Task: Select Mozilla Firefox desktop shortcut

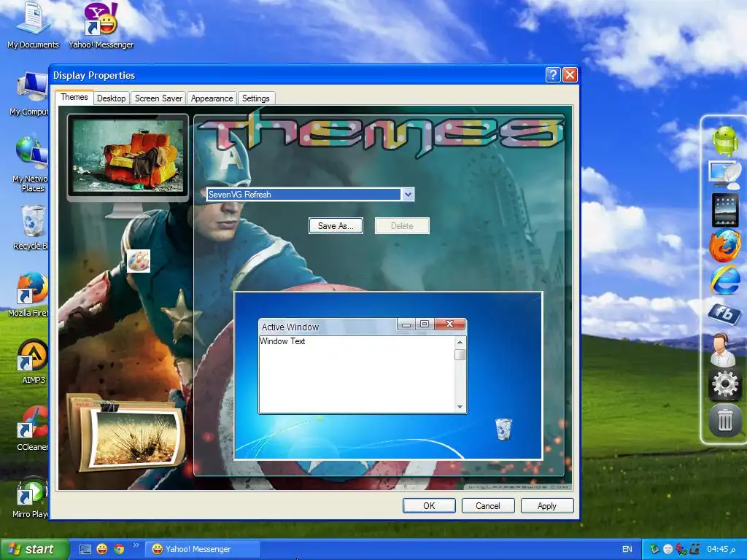Action: coord(28,295)
